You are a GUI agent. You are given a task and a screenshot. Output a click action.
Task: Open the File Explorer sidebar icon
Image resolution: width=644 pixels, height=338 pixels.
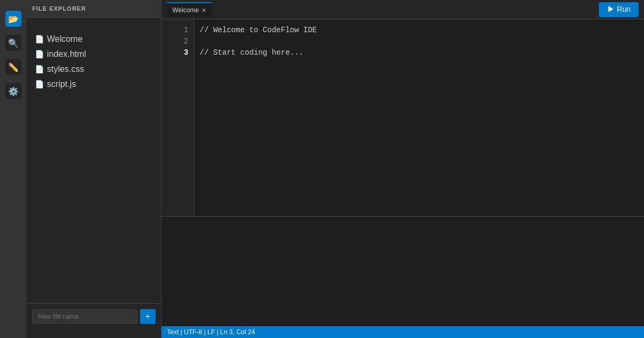pos(13,19)
